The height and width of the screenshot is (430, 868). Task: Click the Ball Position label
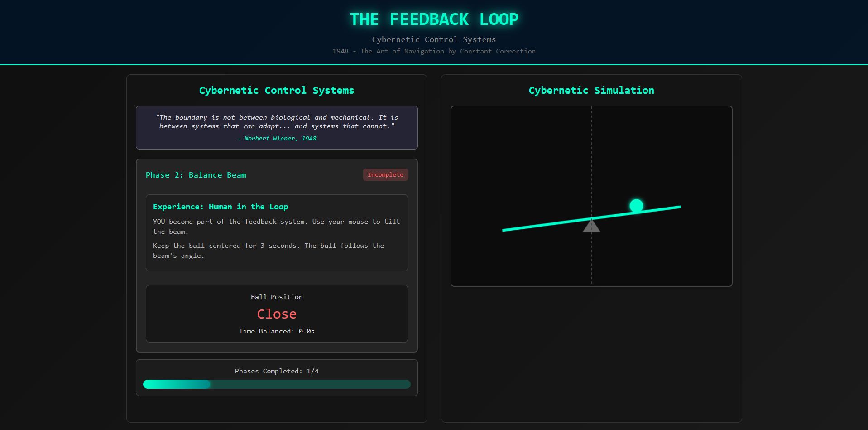pos(277,297)
